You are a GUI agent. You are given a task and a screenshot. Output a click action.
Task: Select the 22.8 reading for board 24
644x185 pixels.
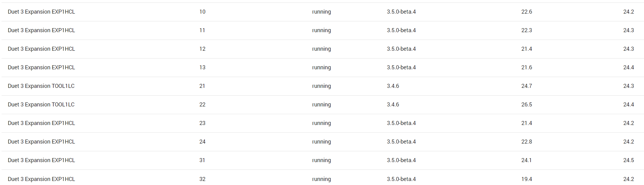[527, 142]
